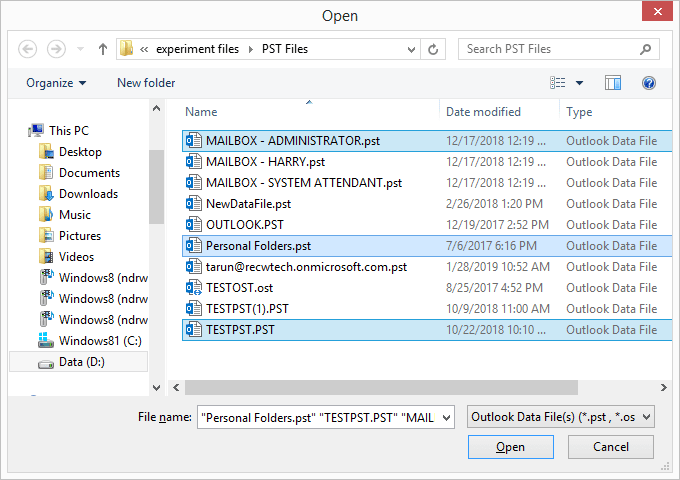Click date 7/6/2017 6:16 PM
Image resolution: width=680 pixels, height=480 pixels.
point(491,246)
